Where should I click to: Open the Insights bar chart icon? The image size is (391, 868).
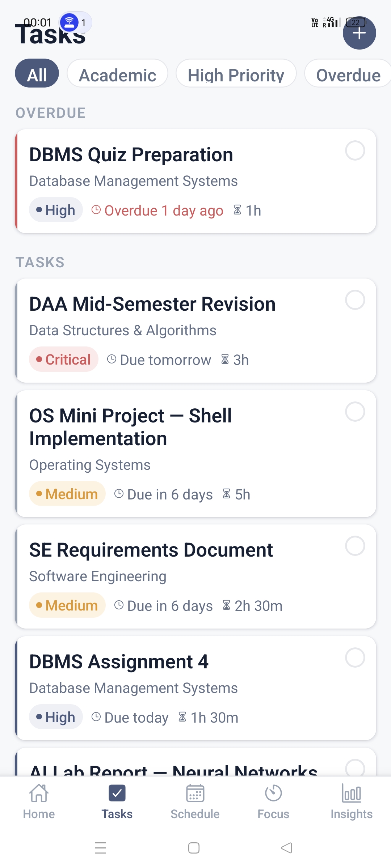[x=352, y=793]
